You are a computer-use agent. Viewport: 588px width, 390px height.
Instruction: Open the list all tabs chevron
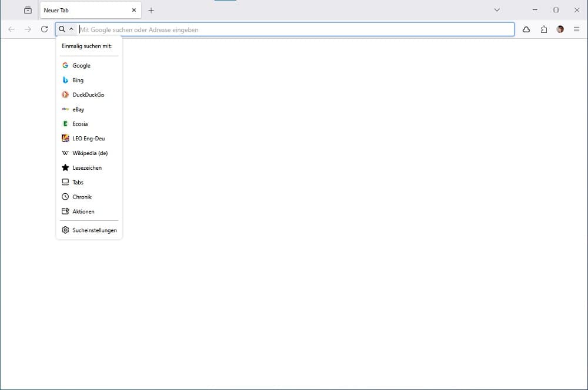click(497, 10)
